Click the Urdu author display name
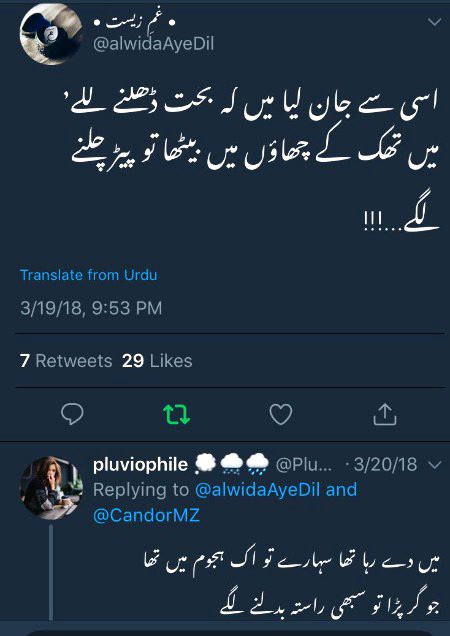The image size is (450, 636). click(x=135, y=22)
